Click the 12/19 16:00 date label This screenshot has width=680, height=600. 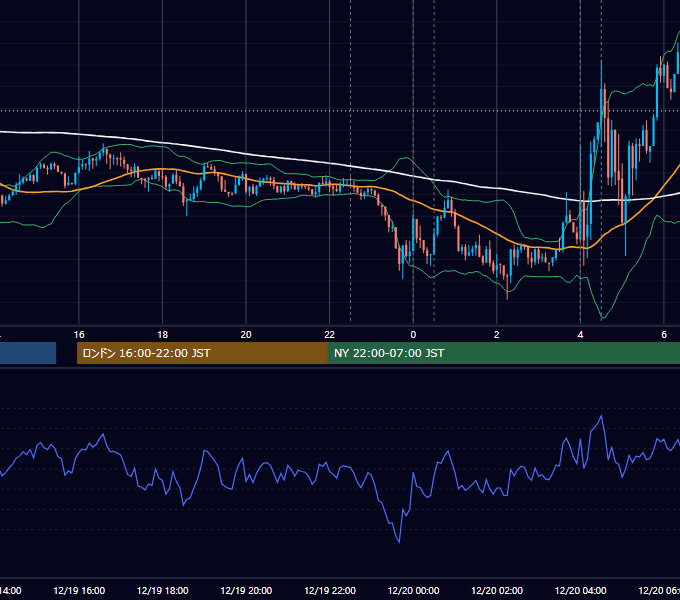point(79,590)
